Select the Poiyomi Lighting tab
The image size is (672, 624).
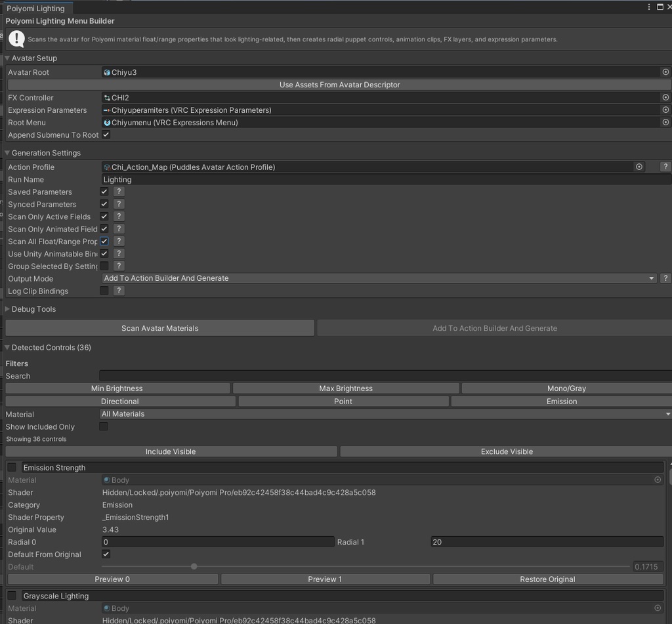(x=36, y=8)
